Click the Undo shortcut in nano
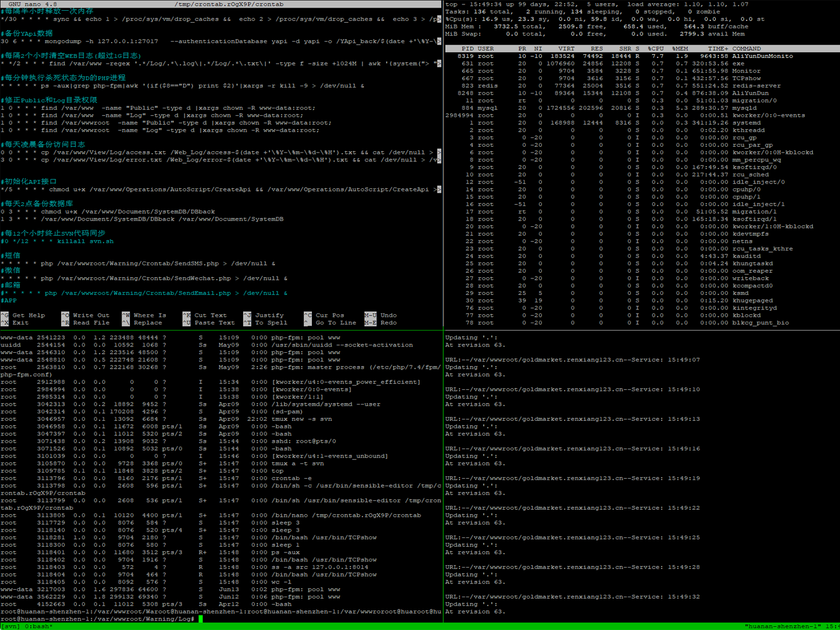The image size is (840, 630). click(x=388, y=315)
